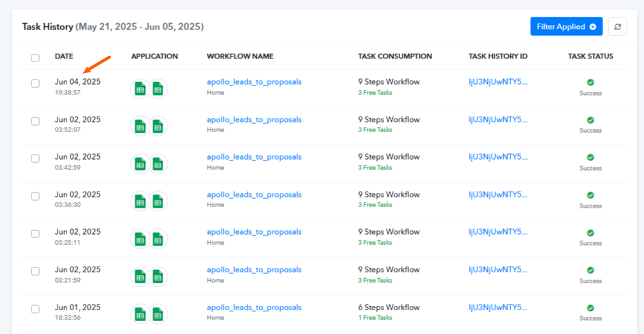Image resolution: width=644 pixels, height=334 pixels.
Task: Click green success checkmark in Jun 04 row
Action: click(591, 82)
